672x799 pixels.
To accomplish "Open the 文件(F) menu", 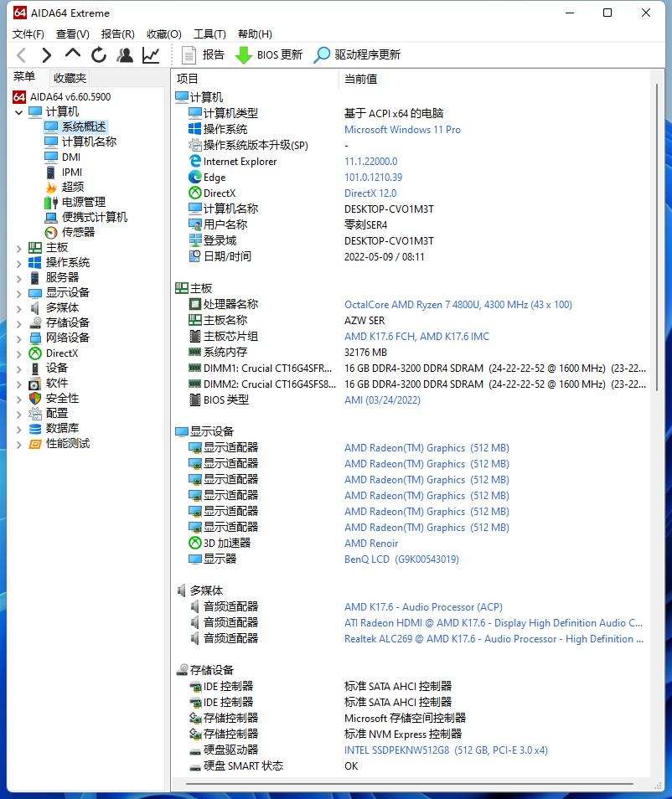I will (x=28, y=34).
